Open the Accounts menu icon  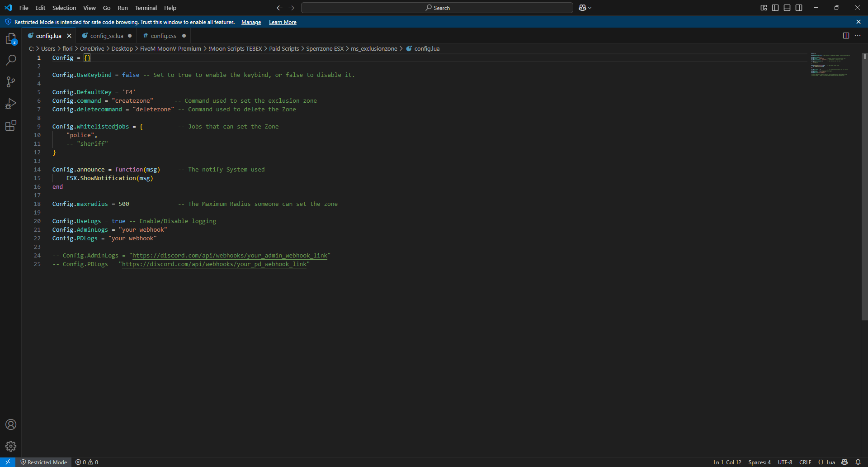coord(11,424)
